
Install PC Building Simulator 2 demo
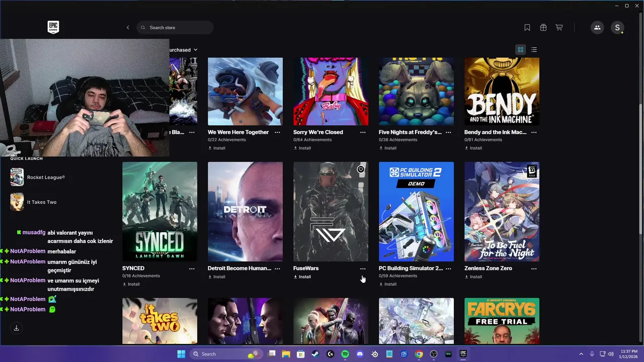(388, 284)
